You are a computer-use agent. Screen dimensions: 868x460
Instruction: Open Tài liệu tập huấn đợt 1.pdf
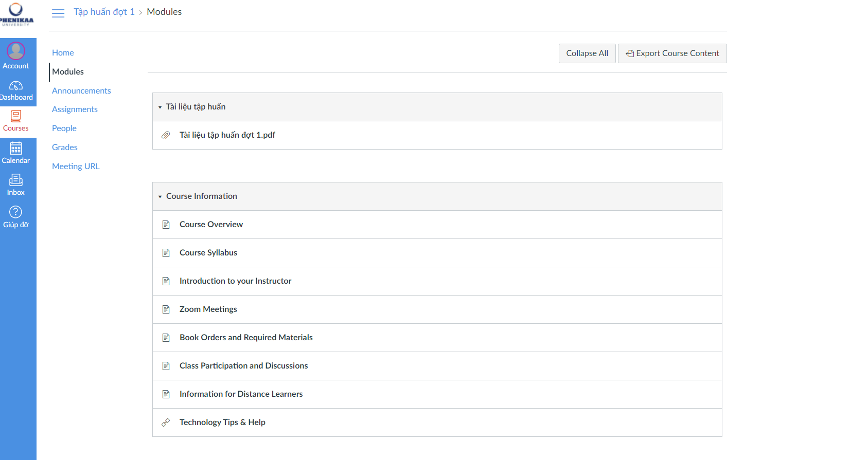227,135
